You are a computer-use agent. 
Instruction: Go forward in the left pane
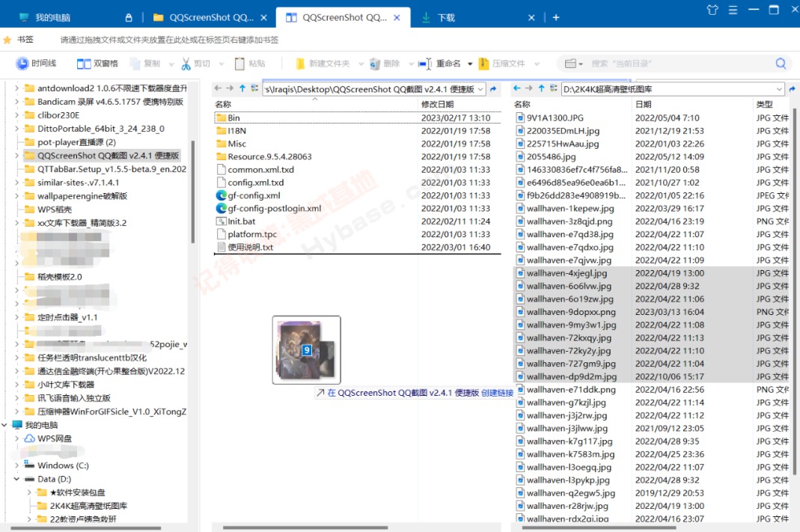[x=230, y=88]
